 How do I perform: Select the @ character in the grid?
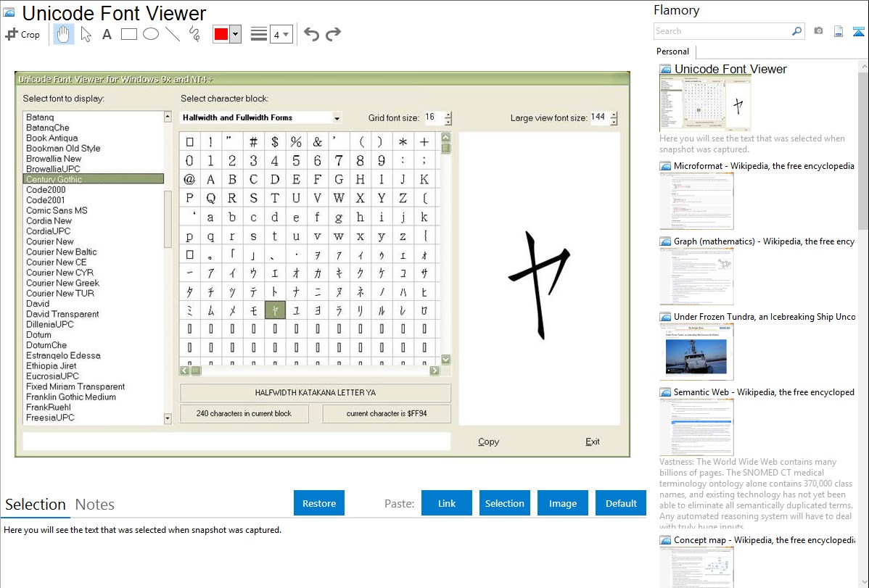pyautogui.click(x=189, y=179)
